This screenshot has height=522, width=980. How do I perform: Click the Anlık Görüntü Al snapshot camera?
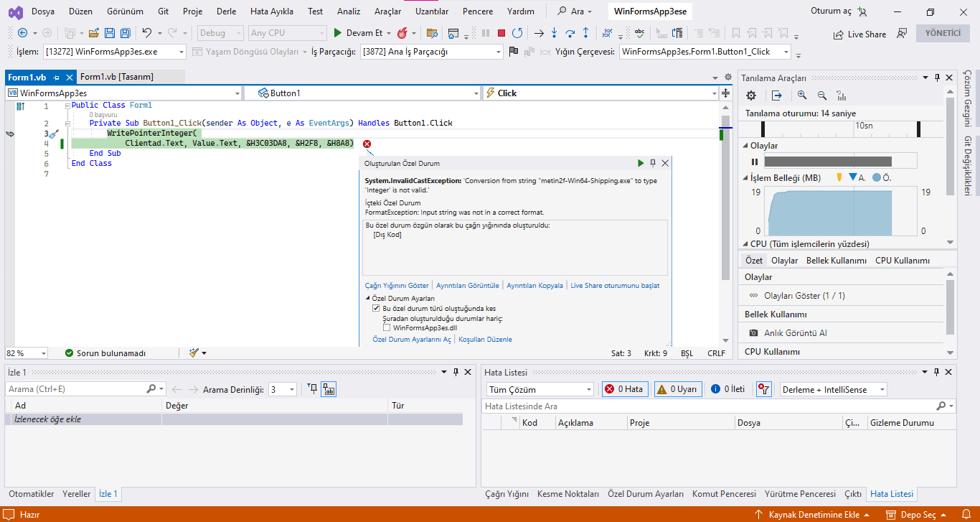coord(754,333)
